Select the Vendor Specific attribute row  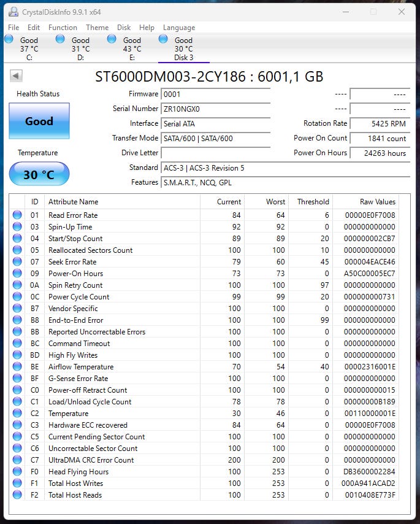click(x=204, y=309)
